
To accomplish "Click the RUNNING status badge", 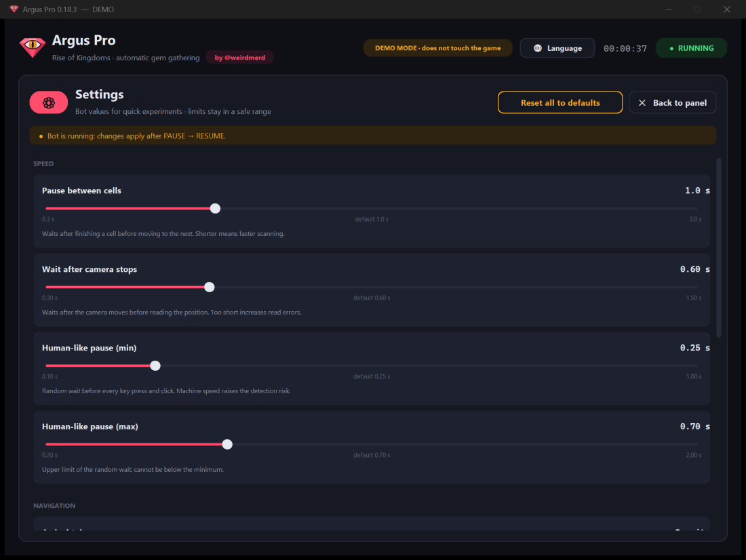I will [691, 48].
